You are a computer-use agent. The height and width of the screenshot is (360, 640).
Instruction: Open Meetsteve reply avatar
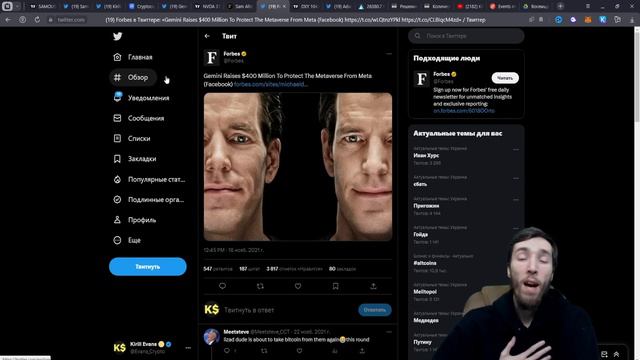[x=211, y=337]
